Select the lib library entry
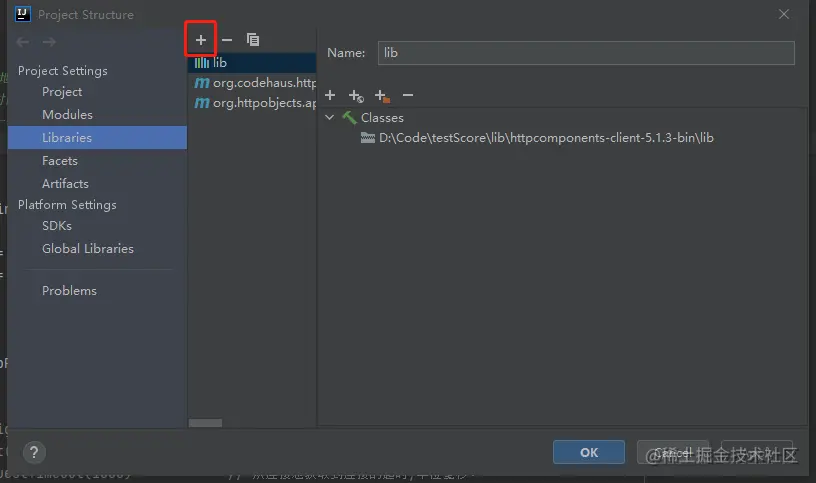This screenshot has height=483, width=816. [252, 62]
